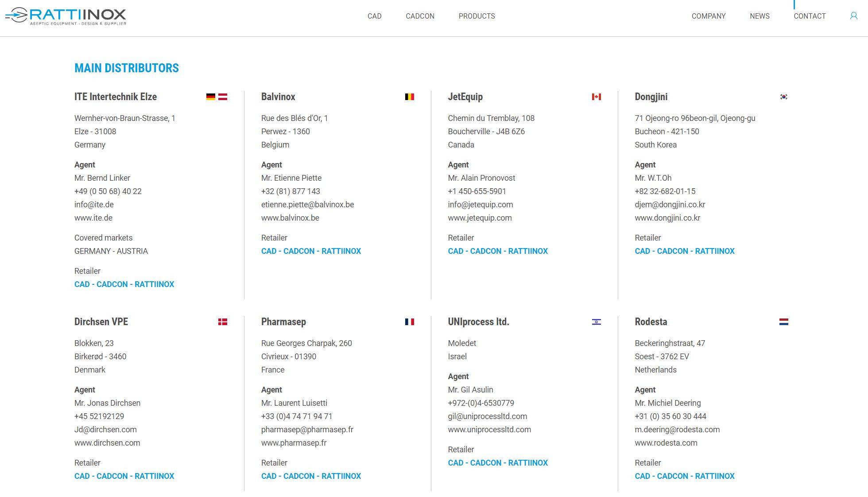Go to the PRODUCTS menu

(477, 16)
